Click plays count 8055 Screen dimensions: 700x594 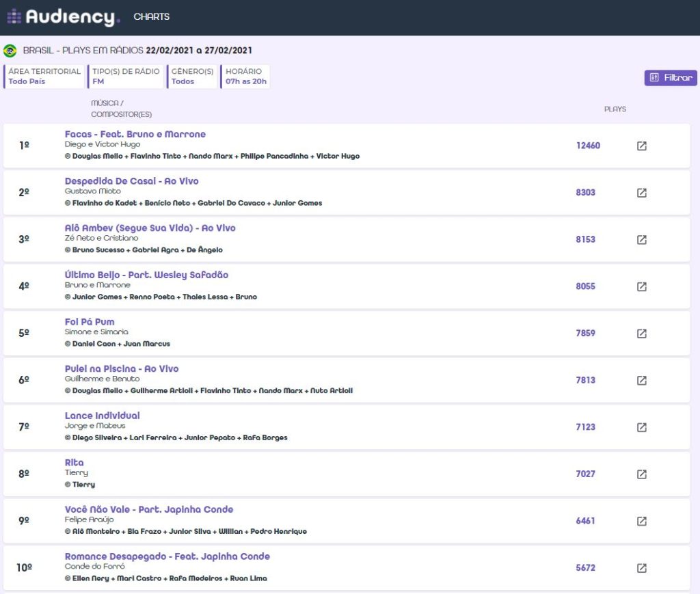(585, 286)
